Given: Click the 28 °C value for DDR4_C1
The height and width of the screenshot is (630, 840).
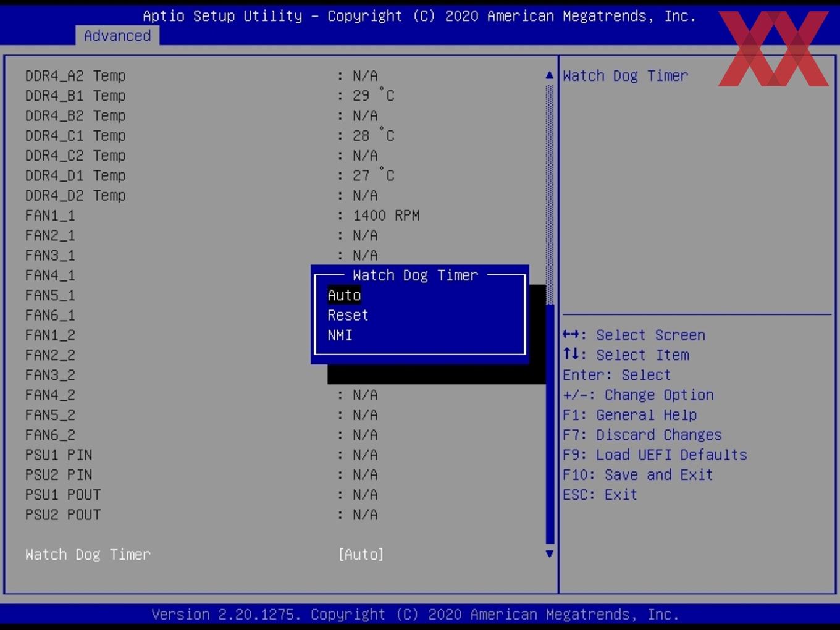Looking at the screenshot, I should point(374,135).
